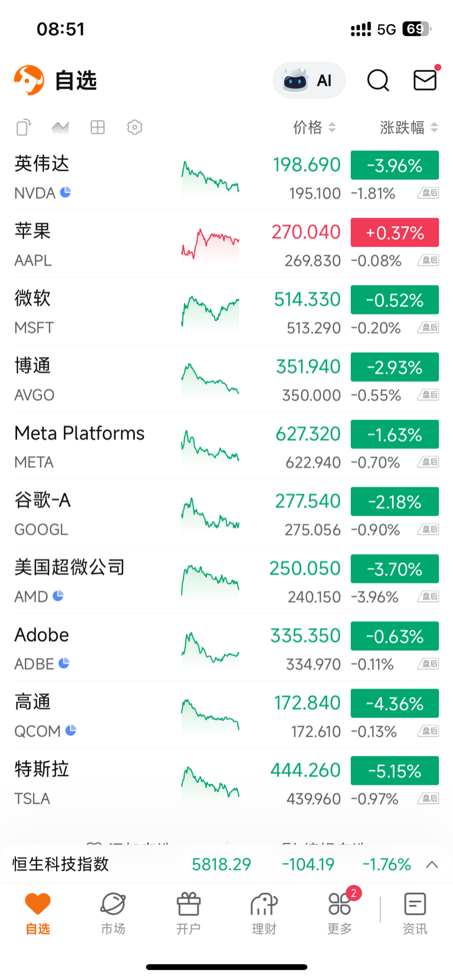
Task: Toggle the mini chart view icon
Action: click(x=60, y=127)
